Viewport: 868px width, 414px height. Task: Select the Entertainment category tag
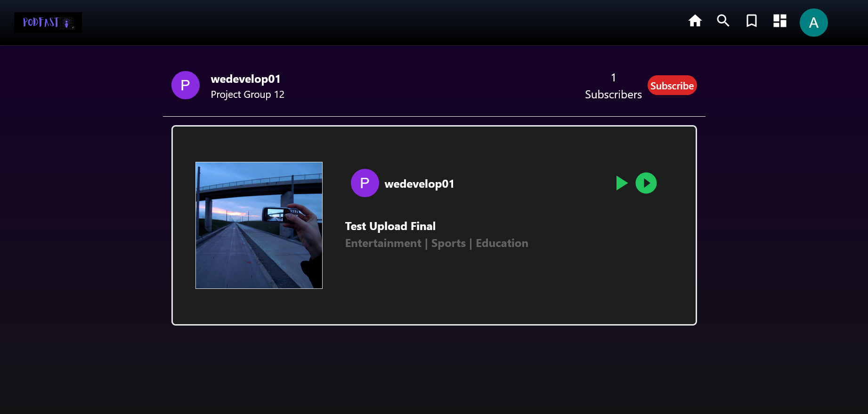(x=383, y=243)
